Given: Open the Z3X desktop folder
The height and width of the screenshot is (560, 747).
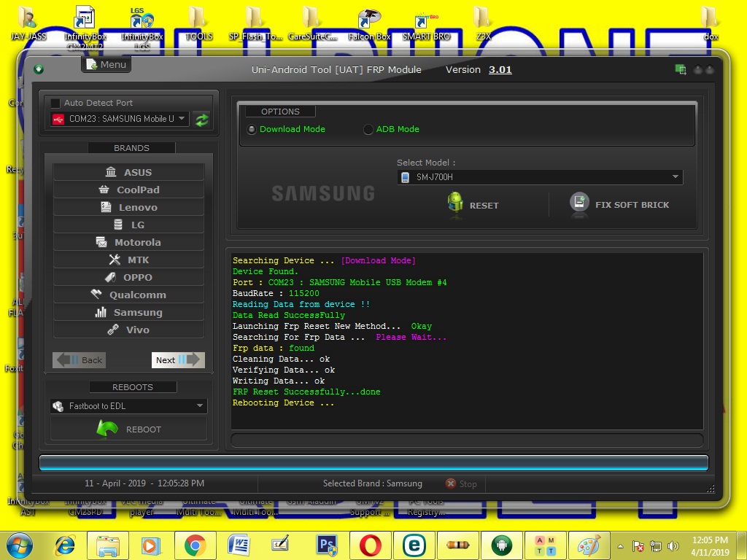Looking at the screenshot, I should pyautogui.click(x=483, y=24).
